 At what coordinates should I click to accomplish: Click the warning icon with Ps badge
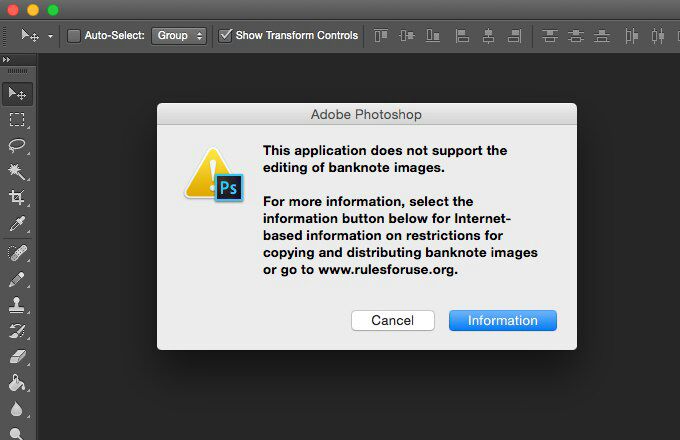214,175
